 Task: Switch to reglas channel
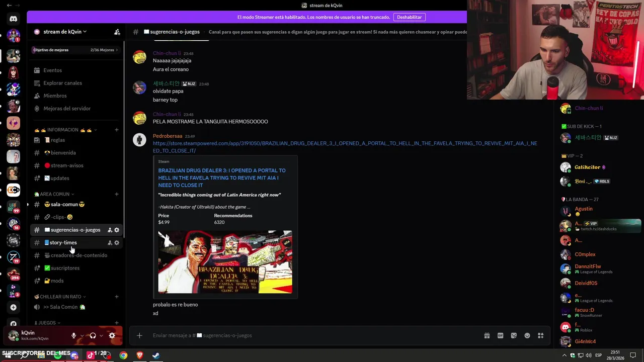[75, 140]
